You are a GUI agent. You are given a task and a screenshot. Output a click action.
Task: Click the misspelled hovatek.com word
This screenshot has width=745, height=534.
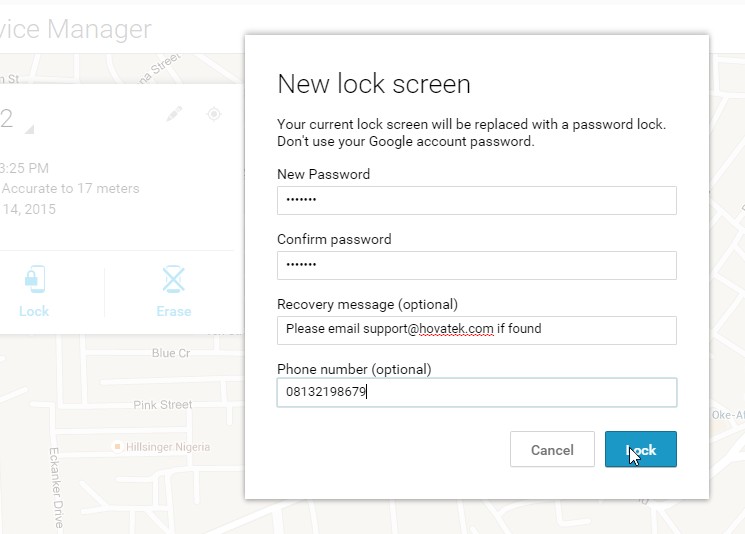456,329
